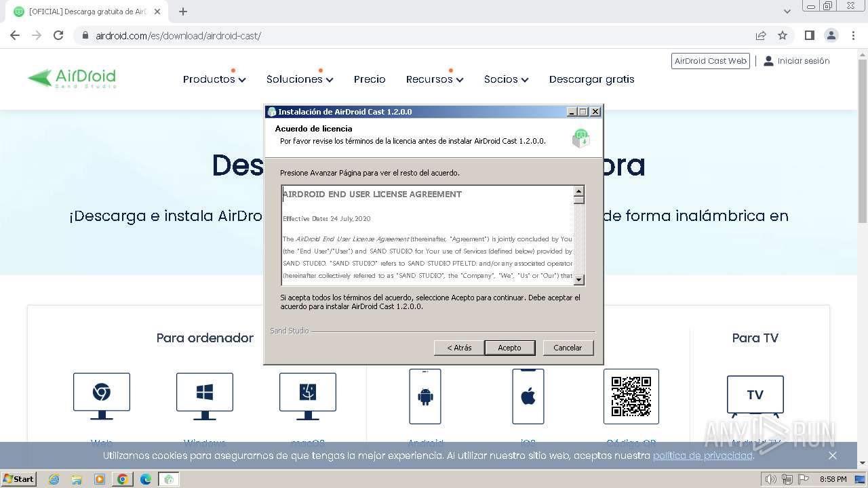Expand the Recursos dropdown
The image size is (868, 488).
tap(435, 79)
